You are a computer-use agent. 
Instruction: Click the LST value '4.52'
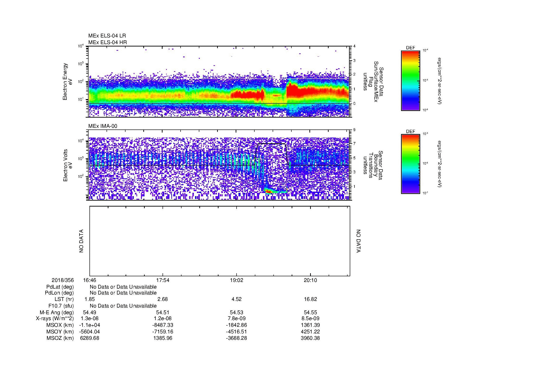point(236,299)
